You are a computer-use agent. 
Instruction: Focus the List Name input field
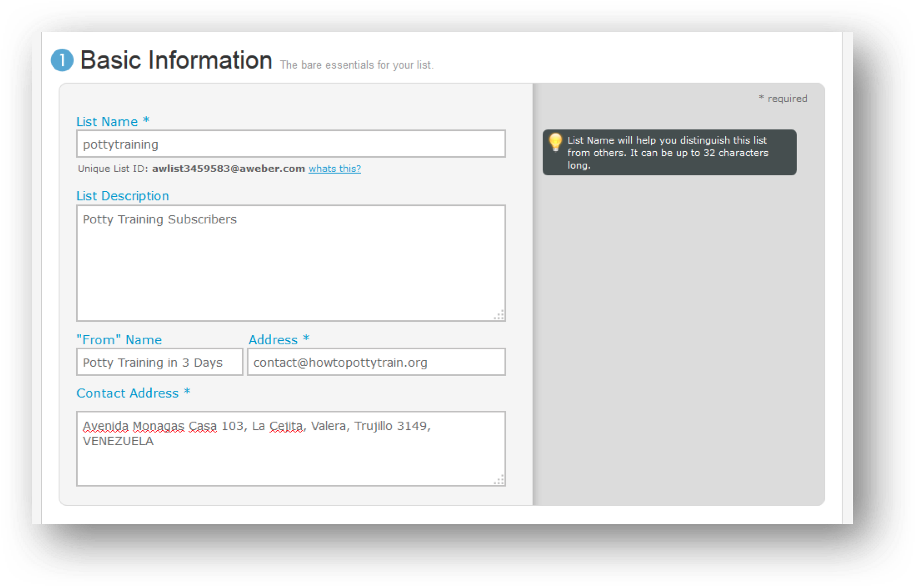tap(291, 144)
